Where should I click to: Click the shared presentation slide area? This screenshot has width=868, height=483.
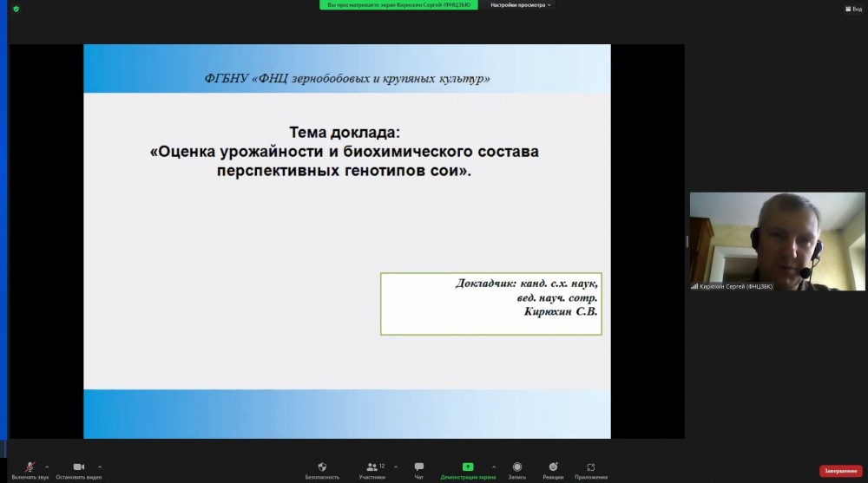(346, 241)
